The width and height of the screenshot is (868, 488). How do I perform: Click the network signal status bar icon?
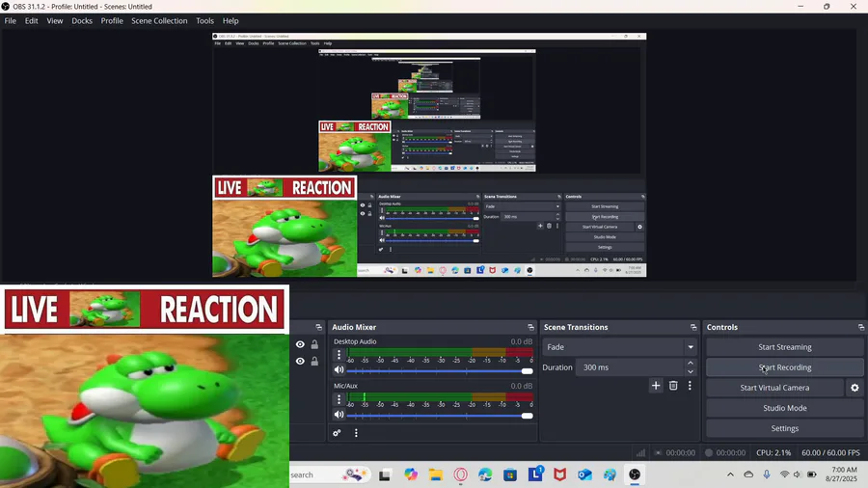pyautogui.click(x=640, y=452)
